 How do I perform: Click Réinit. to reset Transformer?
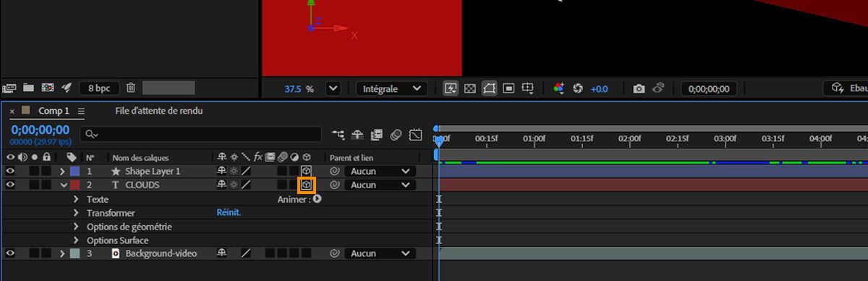click(x=229, y=213)
